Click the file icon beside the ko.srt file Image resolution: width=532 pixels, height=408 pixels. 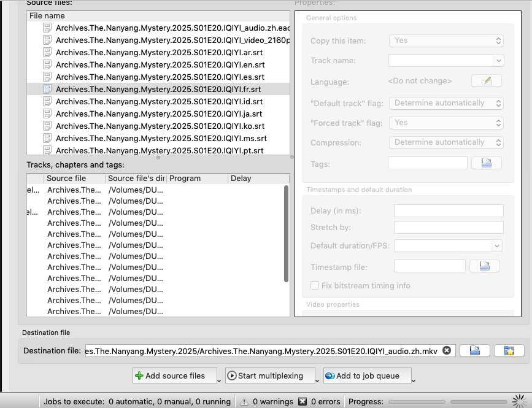pyautogui.click(x=47, y=126)
